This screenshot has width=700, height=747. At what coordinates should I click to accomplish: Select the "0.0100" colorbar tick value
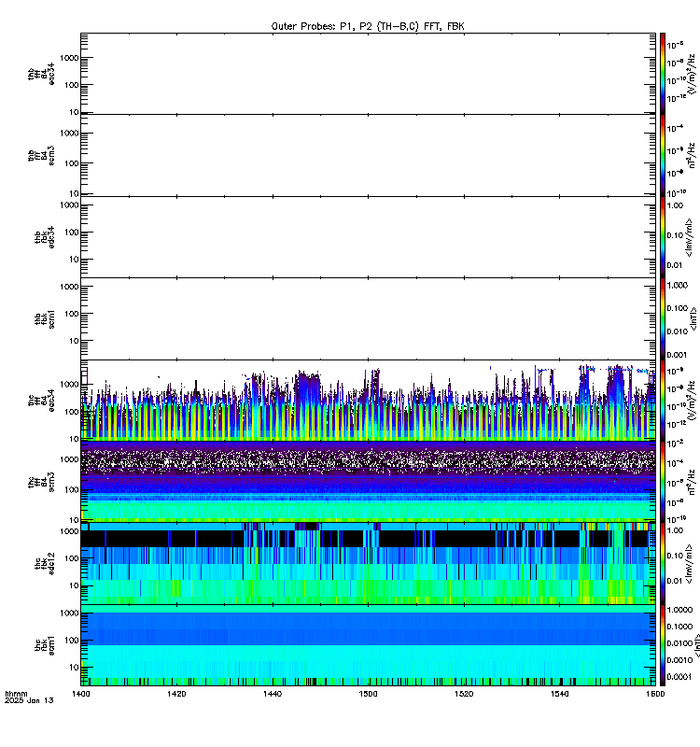click(x=679, y=643)
